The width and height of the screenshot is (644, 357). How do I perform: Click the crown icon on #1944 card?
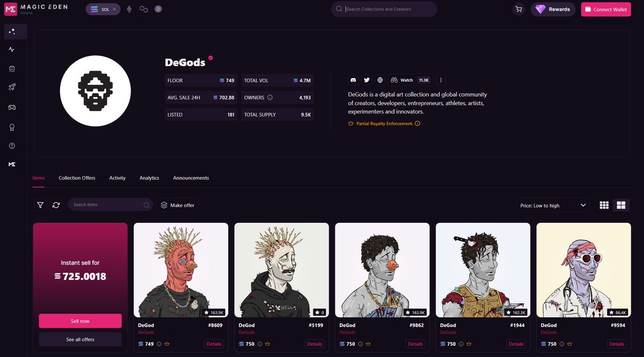coord(469,344)
